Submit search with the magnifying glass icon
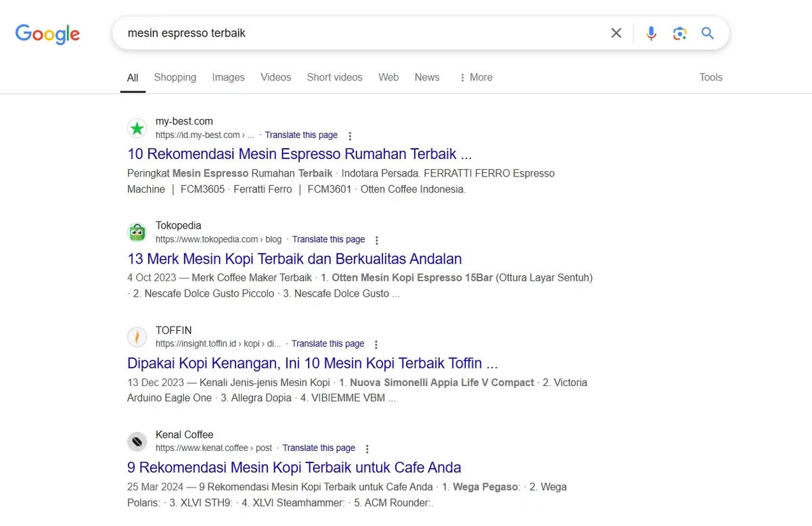Image resolution: width=812 pixels, height=526 pixels. (x=708, y=33)
